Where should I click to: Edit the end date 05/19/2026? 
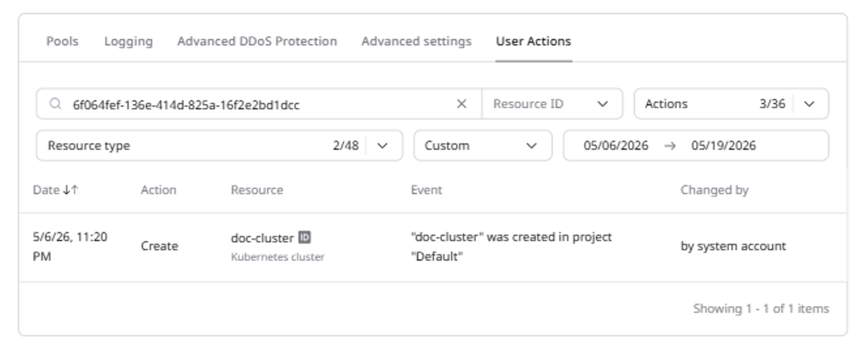(x=724, y=145)
